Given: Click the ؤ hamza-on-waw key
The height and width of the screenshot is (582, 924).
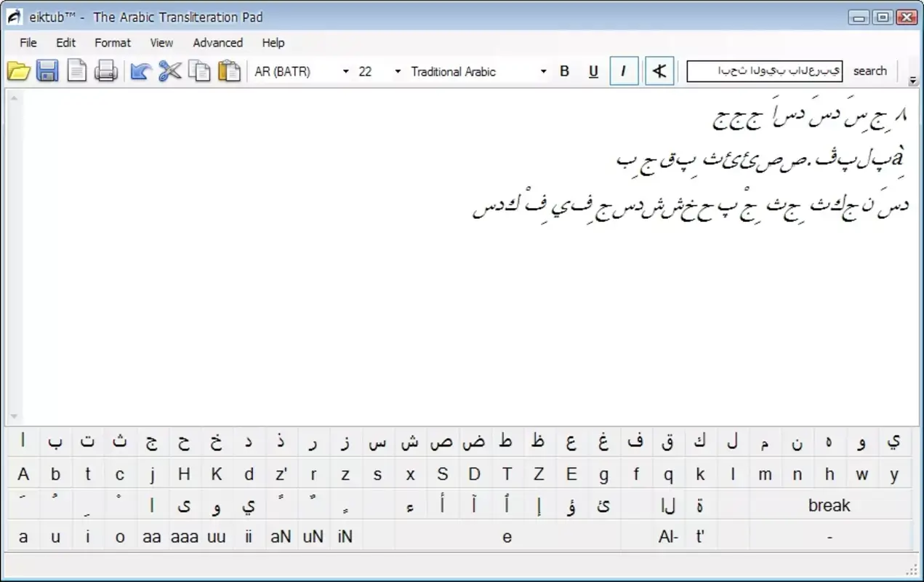Looking at the screenshot, I should (571, 506).
